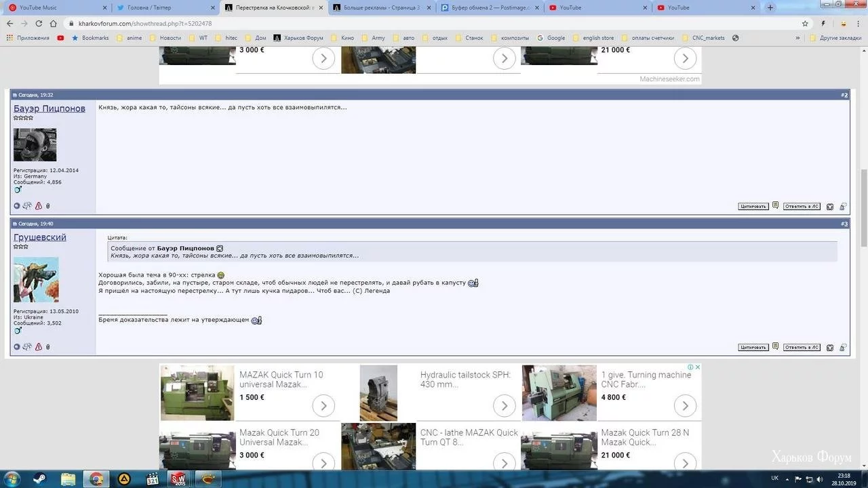Screen dimensions: 868x488
Task: Open AIMP player from the taskbar
Action: point(124,479)
